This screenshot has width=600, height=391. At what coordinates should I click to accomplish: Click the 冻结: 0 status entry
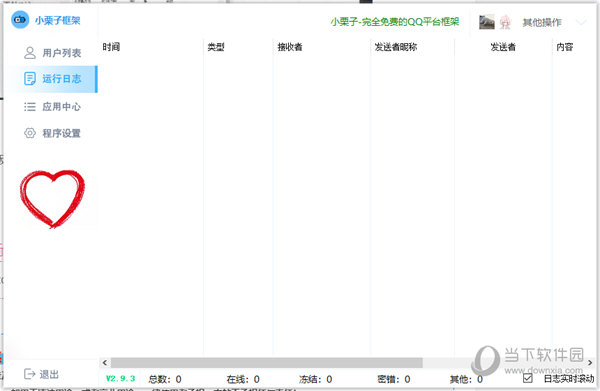click(x=316, y=379)
